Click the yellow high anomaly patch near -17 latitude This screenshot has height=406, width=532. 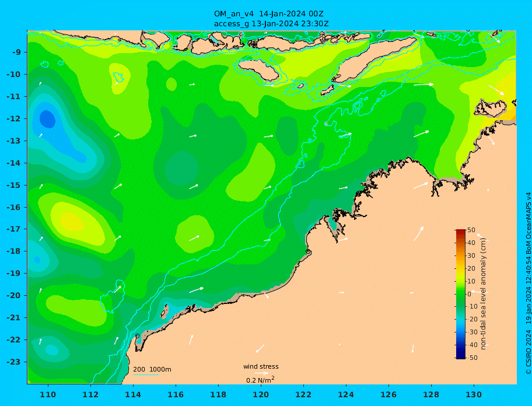[x=72, y=223]
